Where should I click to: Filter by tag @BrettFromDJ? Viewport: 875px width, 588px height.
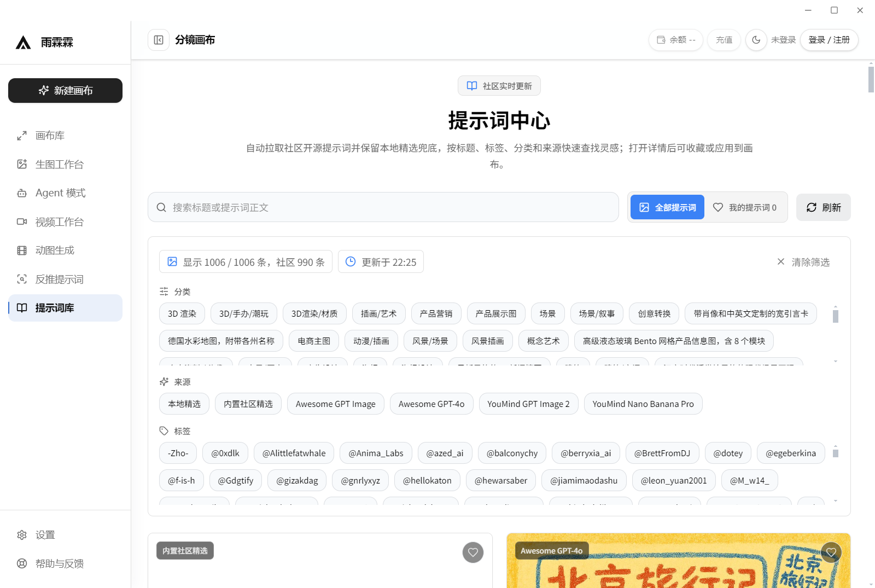(662, 453)
